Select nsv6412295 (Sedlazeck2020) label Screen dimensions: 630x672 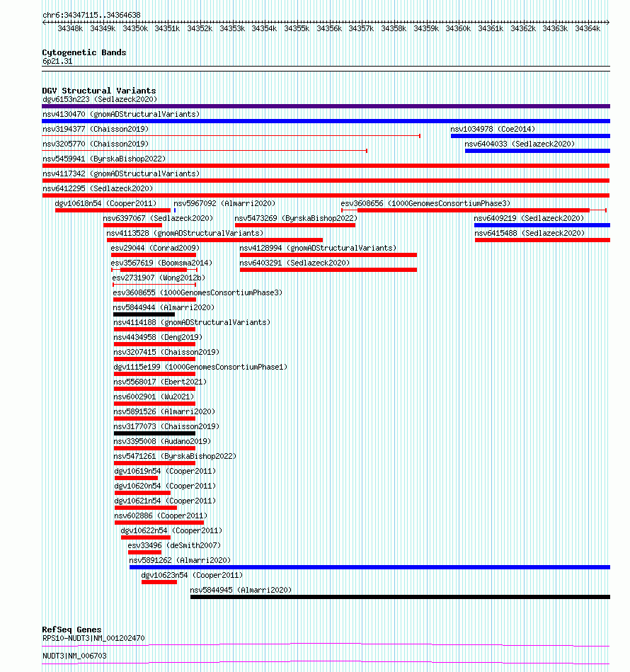98,188
